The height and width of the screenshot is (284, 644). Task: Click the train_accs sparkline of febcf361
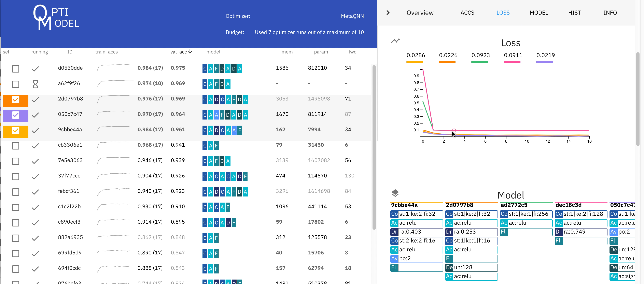[113, 192]
